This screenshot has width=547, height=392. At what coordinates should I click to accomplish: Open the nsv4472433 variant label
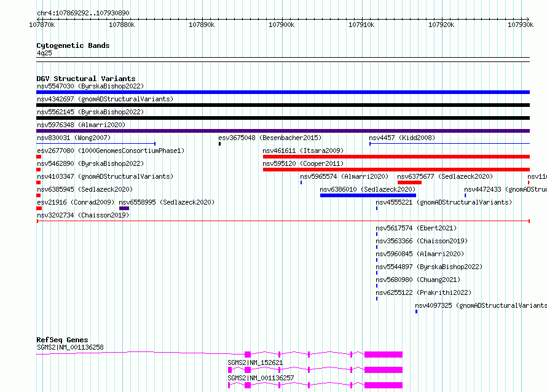pyautogui.click(x=505, y=189)
